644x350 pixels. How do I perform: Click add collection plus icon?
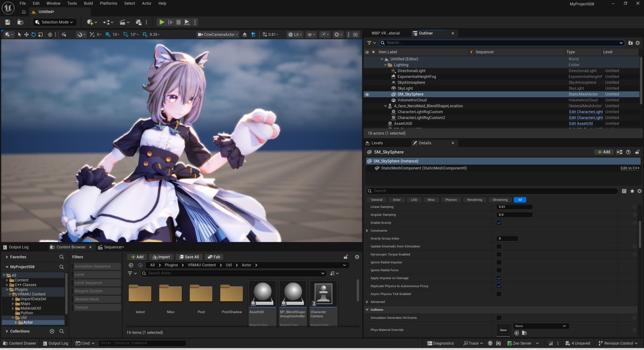pos(52,331)
